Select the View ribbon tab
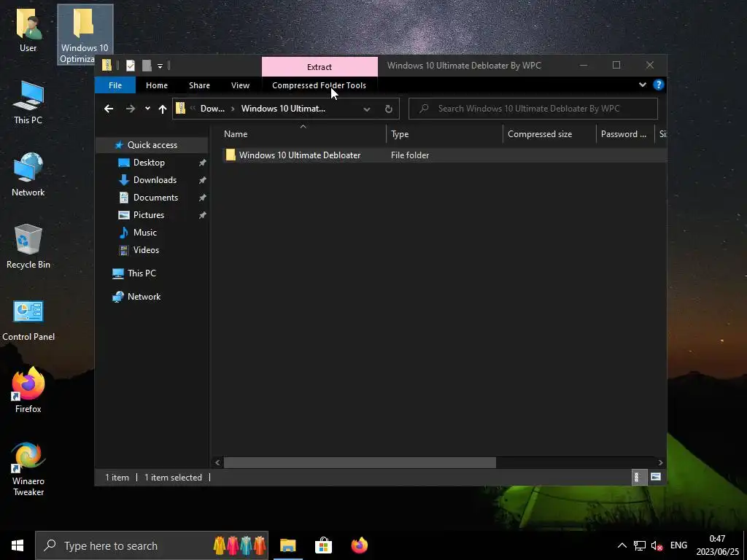This screenshot has width=747, height=560. tap(240, 85)
